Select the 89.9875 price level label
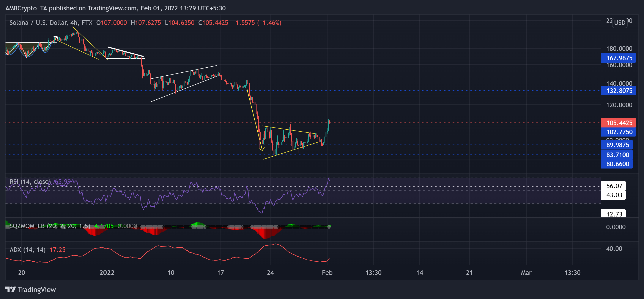 (617, 145)
